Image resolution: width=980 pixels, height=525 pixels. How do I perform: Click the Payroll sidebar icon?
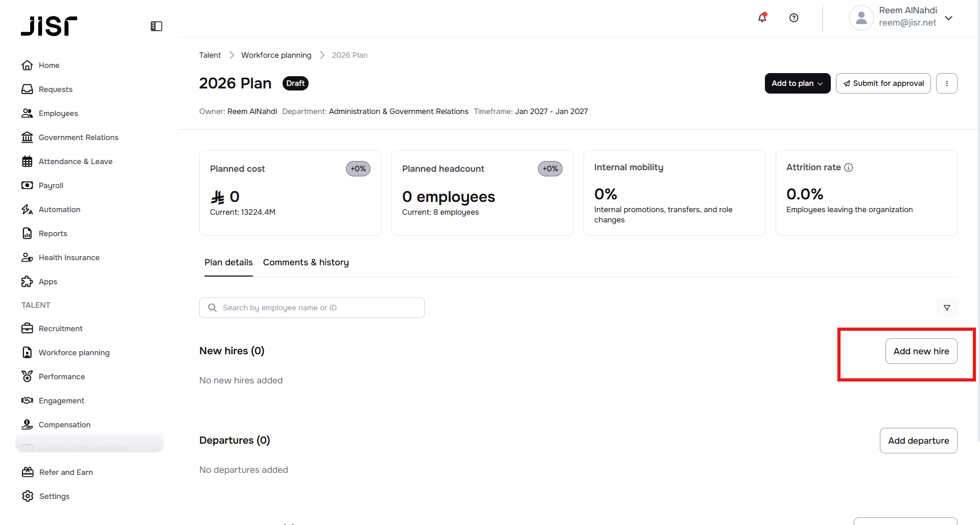[x=27, y=186]
